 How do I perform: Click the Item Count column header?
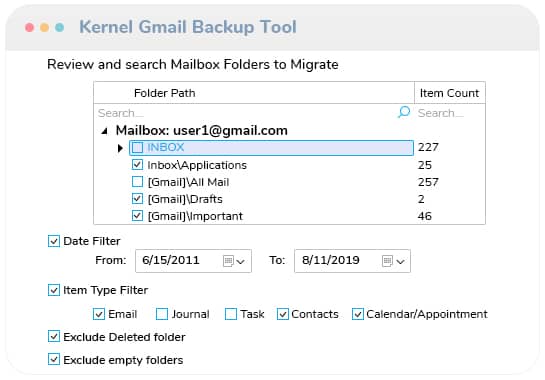pos(449,93)
